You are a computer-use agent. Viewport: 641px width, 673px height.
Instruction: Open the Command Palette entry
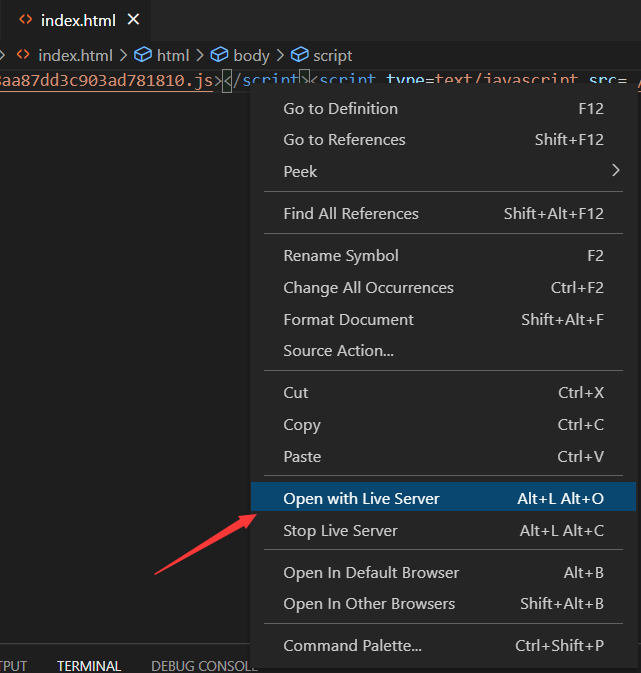click(x=352, y=645)
